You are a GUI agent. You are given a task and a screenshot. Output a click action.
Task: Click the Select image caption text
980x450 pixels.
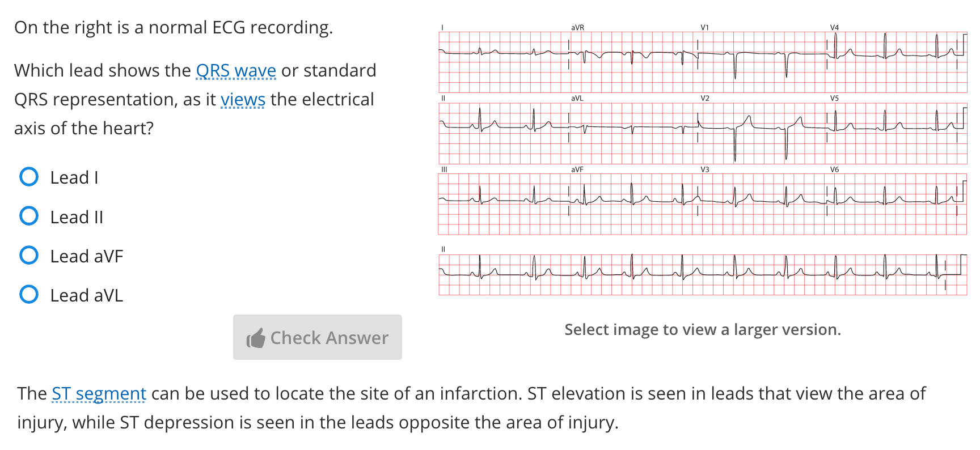click(x=702, y=329)
